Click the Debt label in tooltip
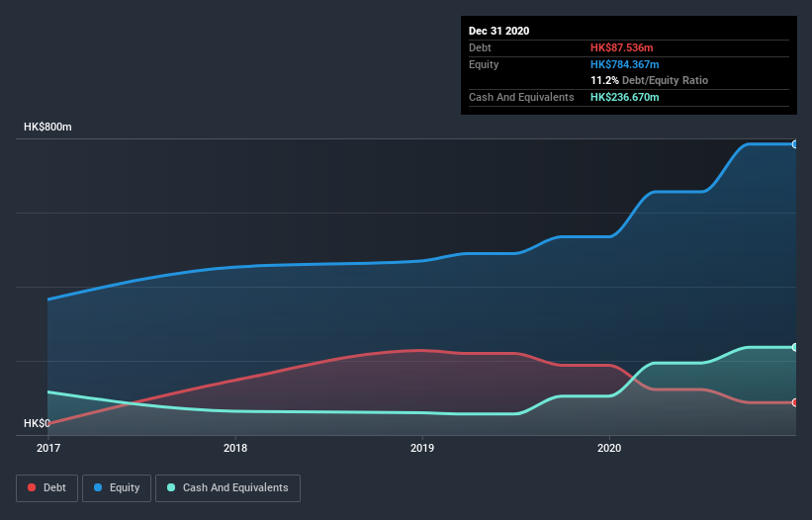812x520 pixels. [480, 47]
